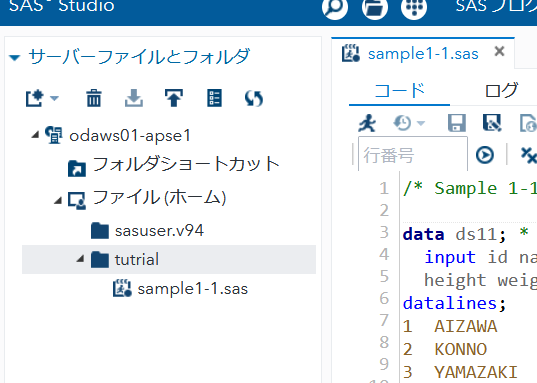Image resolution: width=537 pixels, height=383 pixels.
Task: Click the trash delete icon
Action: point(93,98)
